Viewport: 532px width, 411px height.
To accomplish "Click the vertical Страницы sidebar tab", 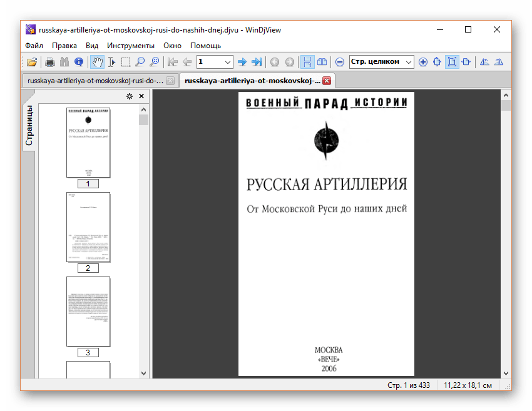I will pyautogui.click(x=29, y=125).
